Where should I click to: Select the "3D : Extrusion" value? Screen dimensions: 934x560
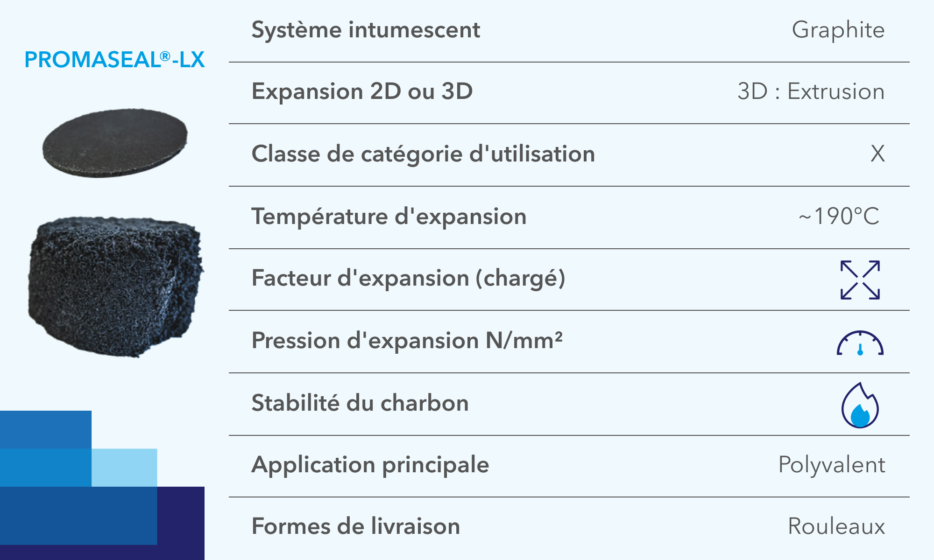(x=811, y=91)
